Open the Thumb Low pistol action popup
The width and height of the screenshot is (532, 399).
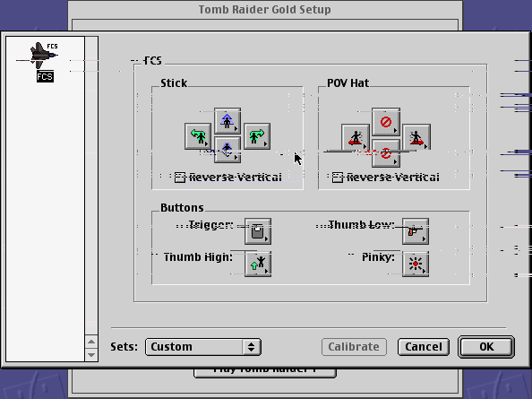(x=416, y=231)
